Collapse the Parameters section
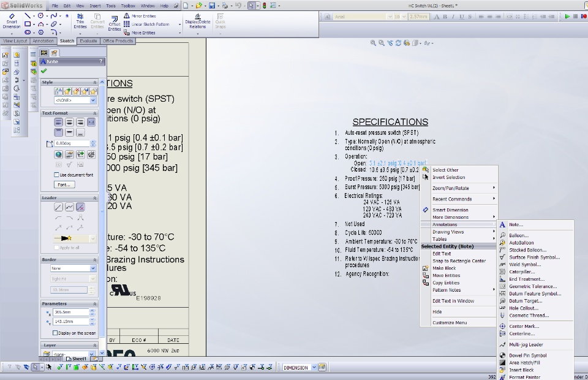588x380 pixels. [94, 303]
